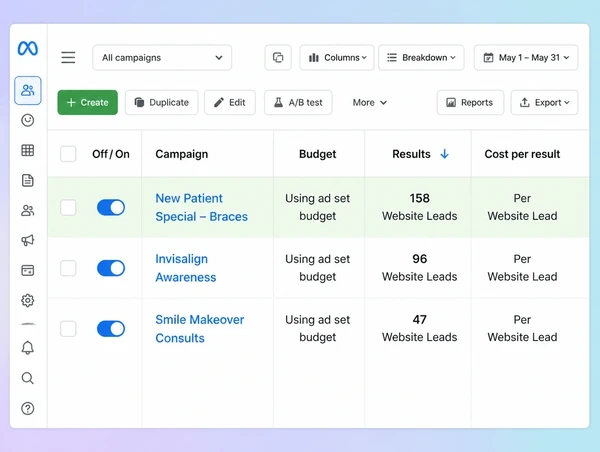
Task: Turn off the Invisalign Awareness campaign toggle
Action: (111, 268)
